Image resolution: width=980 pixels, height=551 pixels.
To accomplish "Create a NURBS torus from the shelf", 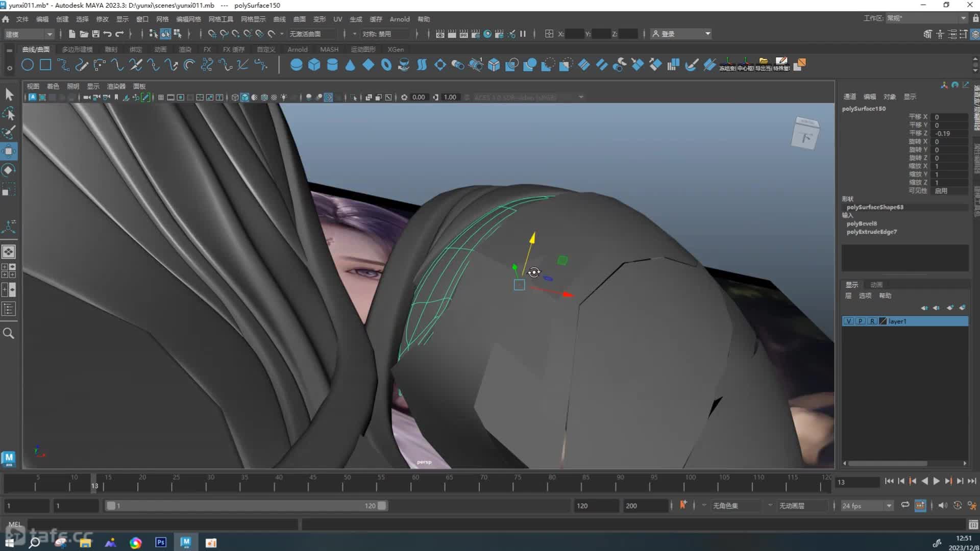I will tap(386, 65).
